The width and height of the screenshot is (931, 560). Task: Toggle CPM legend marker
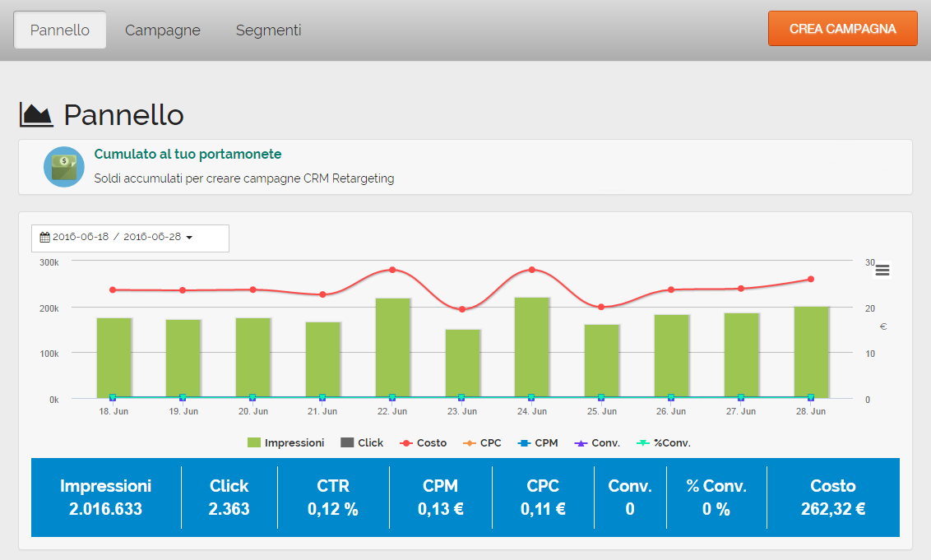[538, 442]
